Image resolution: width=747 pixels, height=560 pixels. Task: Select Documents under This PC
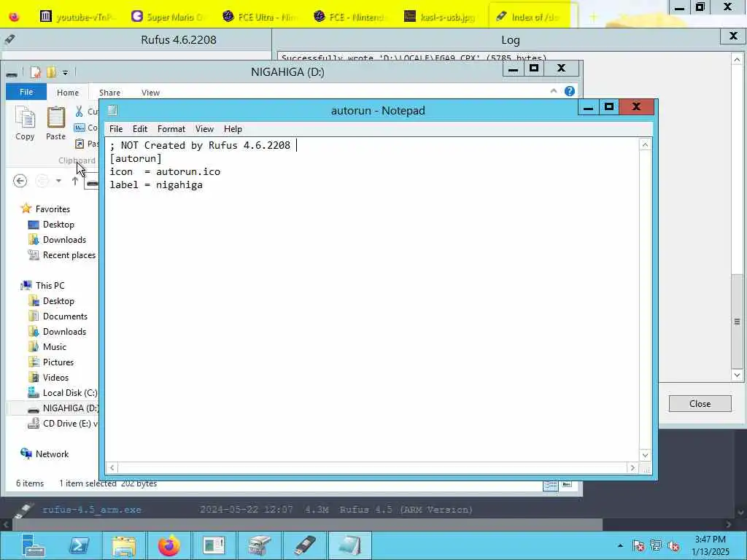coord(65,316)
